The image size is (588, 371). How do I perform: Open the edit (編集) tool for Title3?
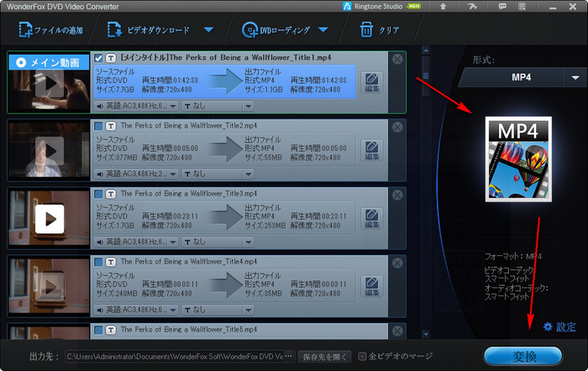point(372,218)
